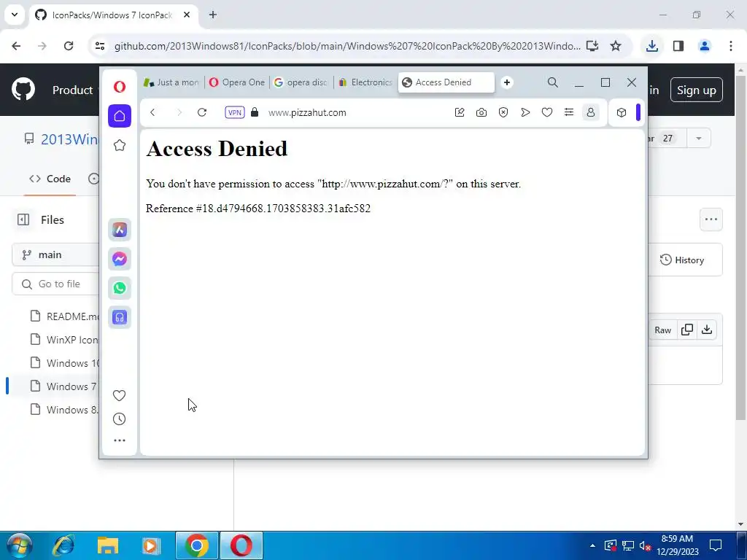Switch to the 'Electronics' Opera tab
Image resolution: width=747 pixels, height=560 pixels.
(x=365, y=82)
